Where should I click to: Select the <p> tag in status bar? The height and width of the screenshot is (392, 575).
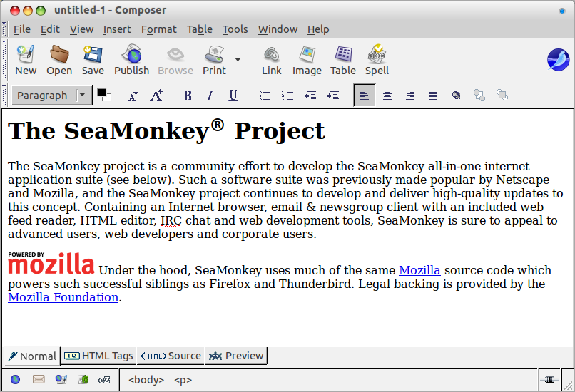point(183,380)
